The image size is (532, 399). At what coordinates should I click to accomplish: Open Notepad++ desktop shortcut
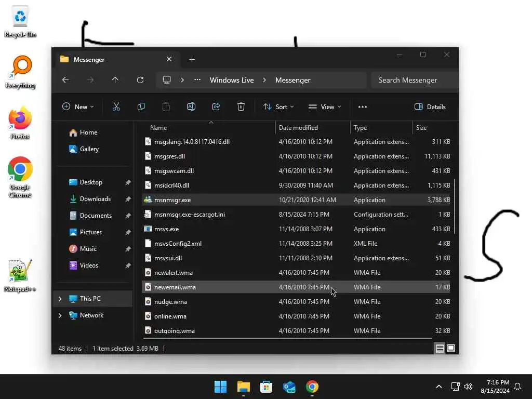click(20, 275)
